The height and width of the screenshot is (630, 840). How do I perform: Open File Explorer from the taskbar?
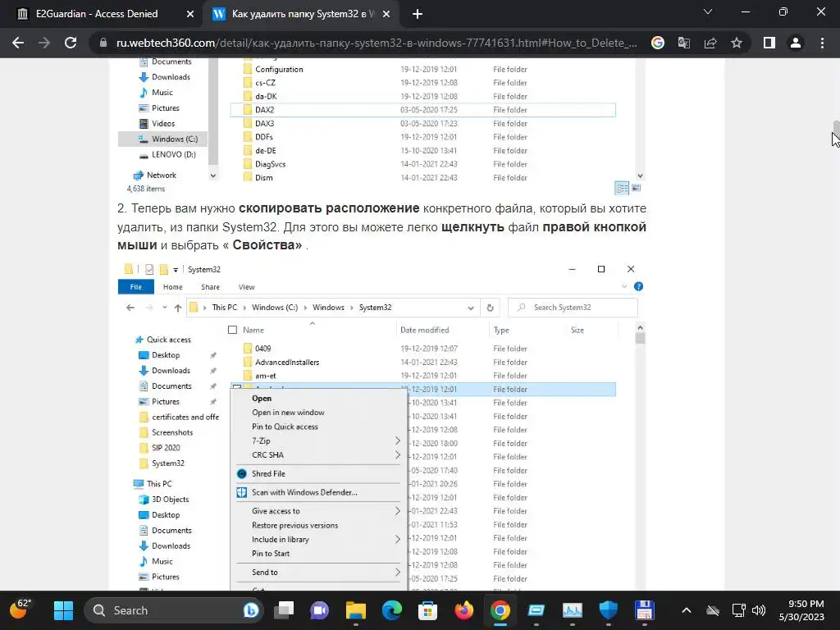point(356,610)
